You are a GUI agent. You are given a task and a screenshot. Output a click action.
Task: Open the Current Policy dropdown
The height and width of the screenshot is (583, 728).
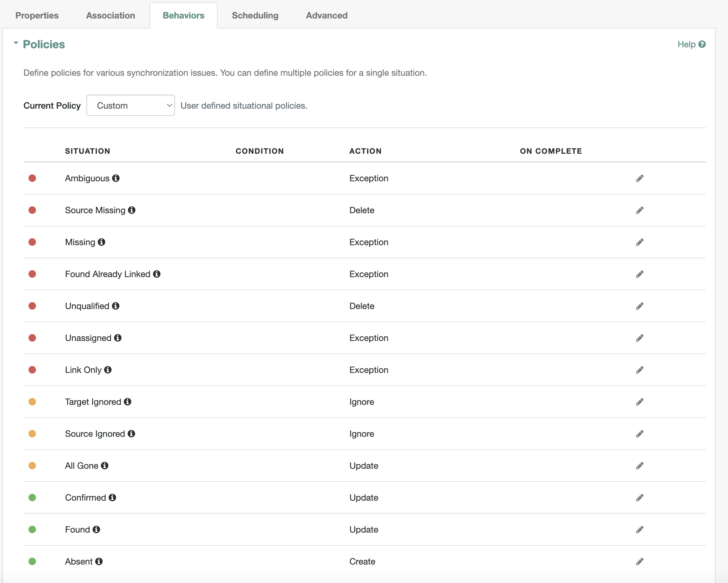coord(130,106)
